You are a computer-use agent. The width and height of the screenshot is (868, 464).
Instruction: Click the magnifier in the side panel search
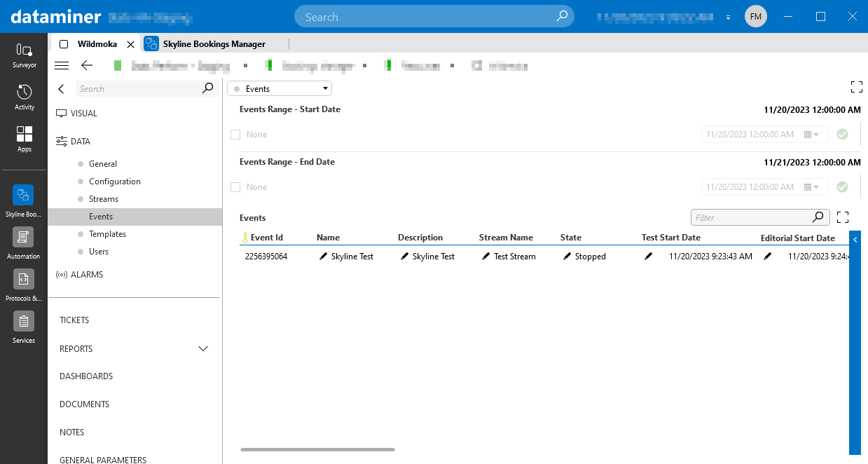tap(207, 88)
